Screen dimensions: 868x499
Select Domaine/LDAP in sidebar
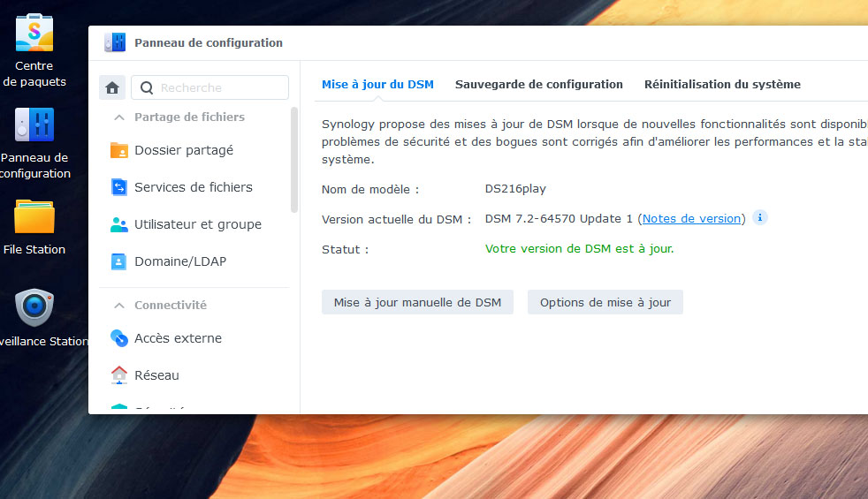point(179,261)
